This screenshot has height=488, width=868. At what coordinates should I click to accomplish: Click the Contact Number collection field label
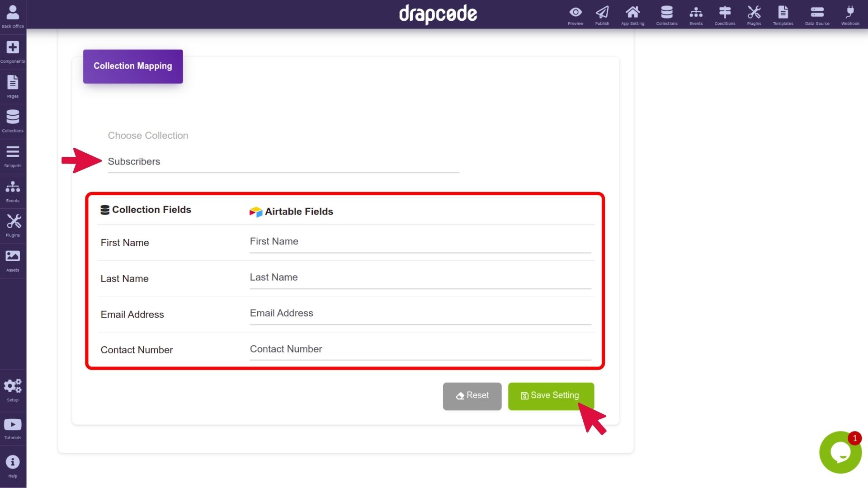(x=137, y=350)
